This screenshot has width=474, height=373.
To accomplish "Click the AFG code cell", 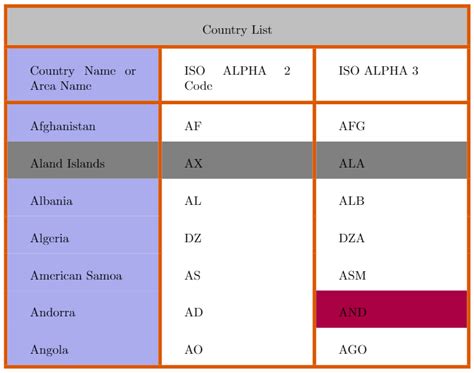I will click(x=392, y=123).
